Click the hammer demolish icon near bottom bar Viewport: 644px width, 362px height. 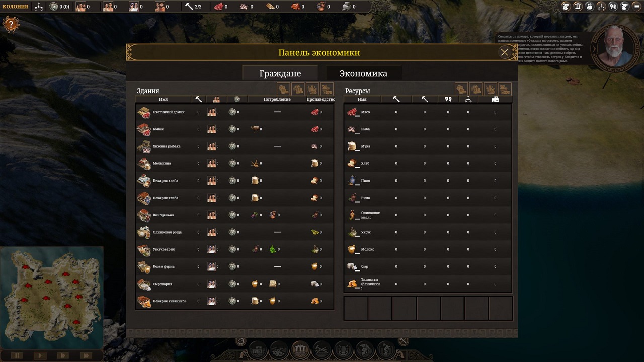(404, 341)
